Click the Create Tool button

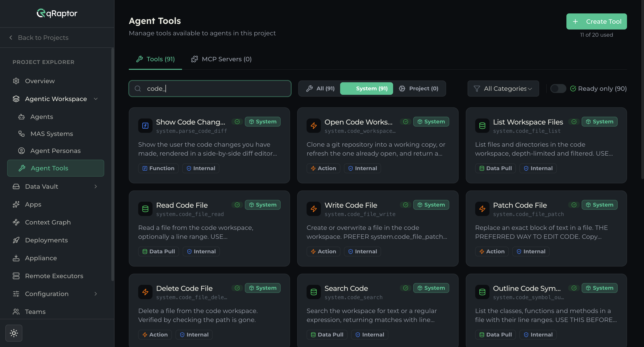point(597,21)
